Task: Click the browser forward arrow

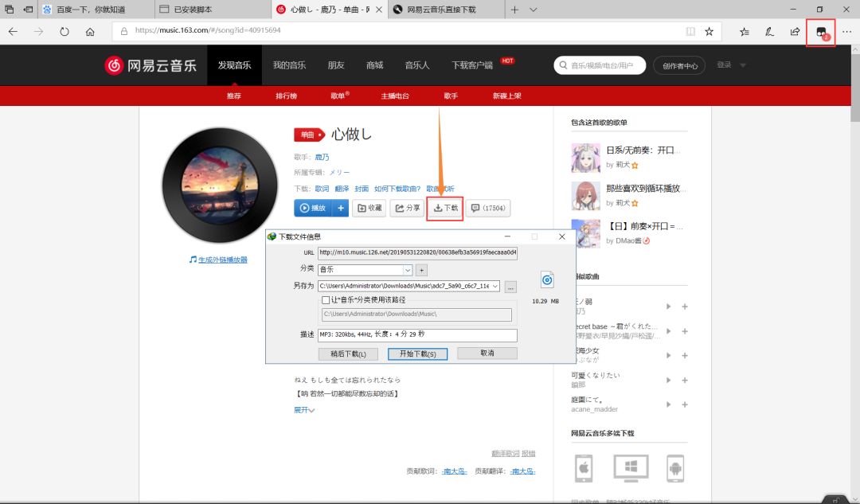Action: (x=38, y=31)
